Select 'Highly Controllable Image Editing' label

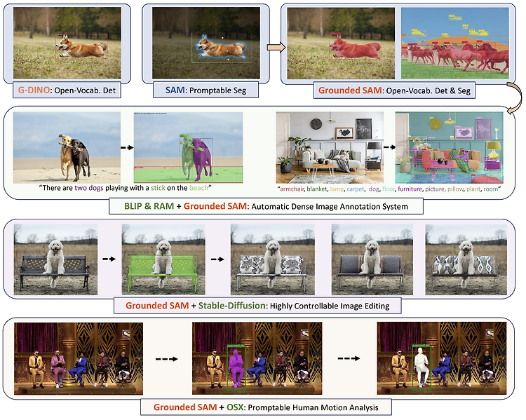330,306
